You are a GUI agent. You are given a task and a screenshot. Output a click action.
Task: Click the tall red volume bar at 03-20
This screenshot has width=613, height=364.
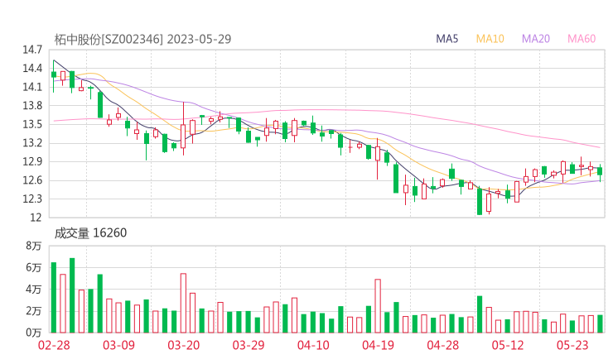tap(183, 303)
